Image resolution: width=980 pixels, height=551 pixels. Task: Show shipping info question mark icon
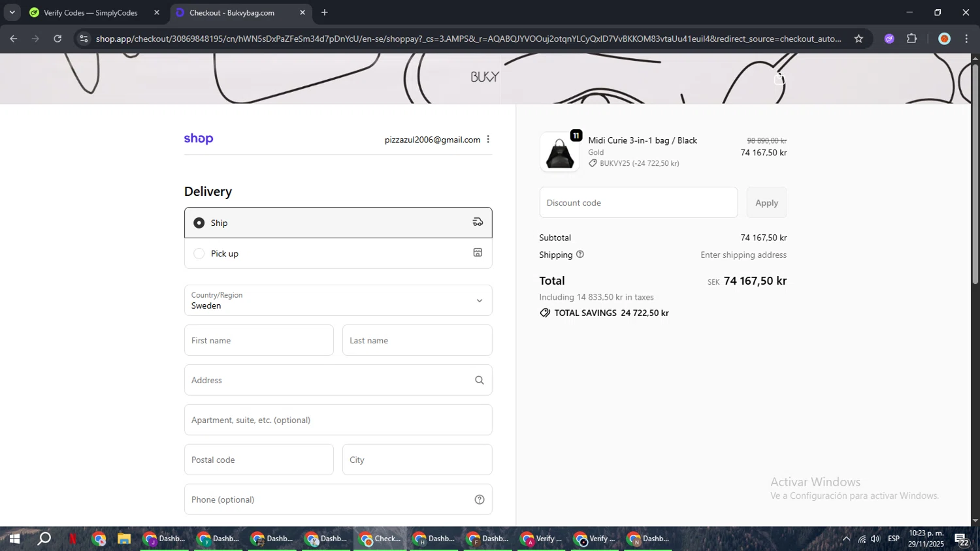580,255
